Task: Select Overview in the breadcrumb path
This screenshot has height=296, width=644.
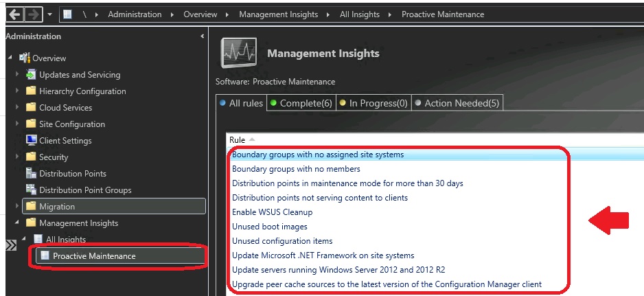Action: 200,14
